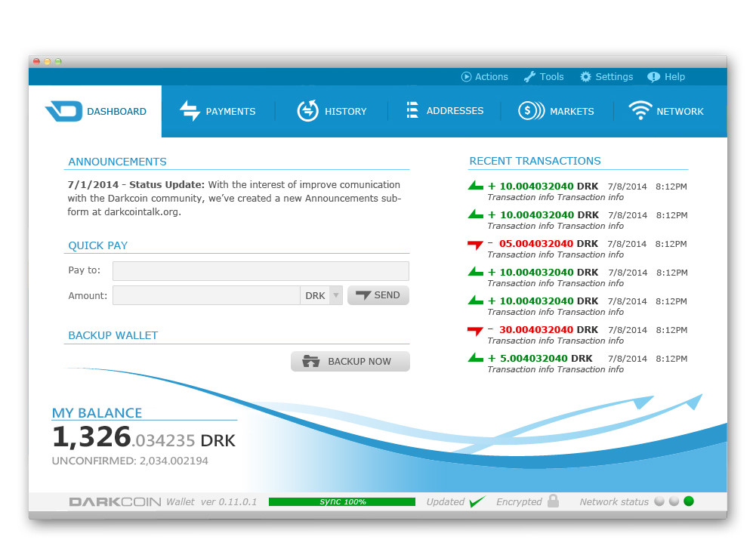Click red arrow icon beside 05.004032040 transaction
Screen dimensions: 756x549
pyautogui.click(x=475, y=245)
